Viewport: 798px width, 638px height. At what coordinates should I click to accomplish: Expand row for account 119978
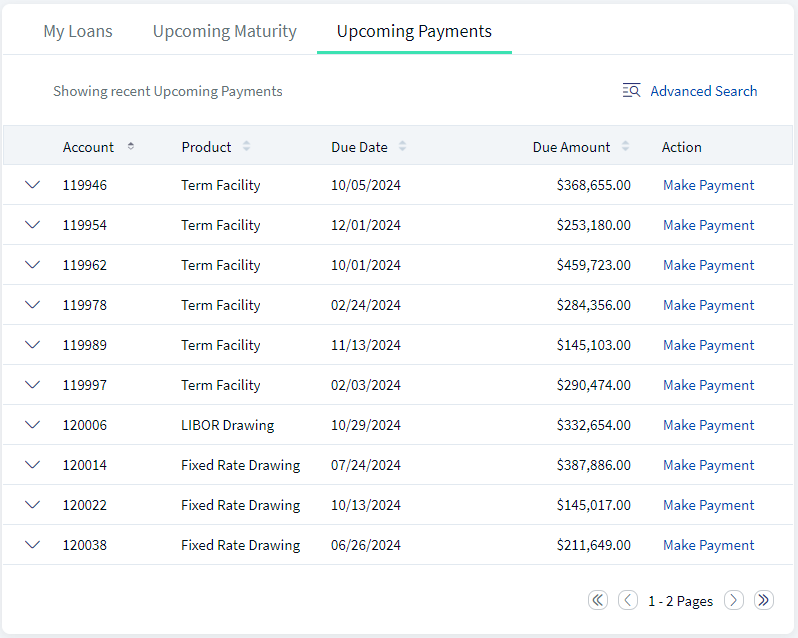(33, 305)
